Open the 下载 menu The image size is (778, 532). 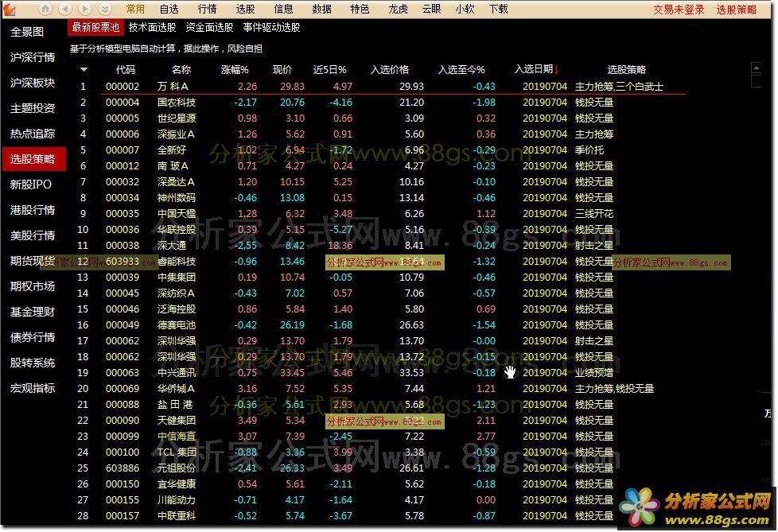tap(498, 9)
